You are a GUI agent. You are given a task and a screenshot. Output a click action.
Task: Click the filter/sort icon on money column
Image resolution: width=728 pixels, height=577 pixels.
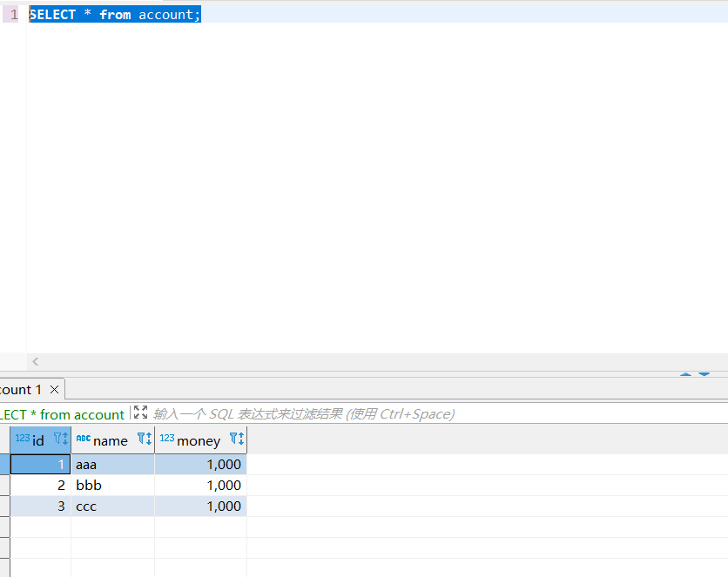pyautogui.click(x=236, y=439)
